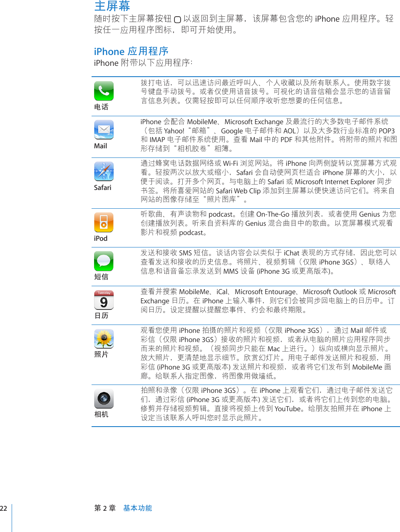
Task: Click the text starting 查看并搜索 MobileMe
Action: pos(268,301)
